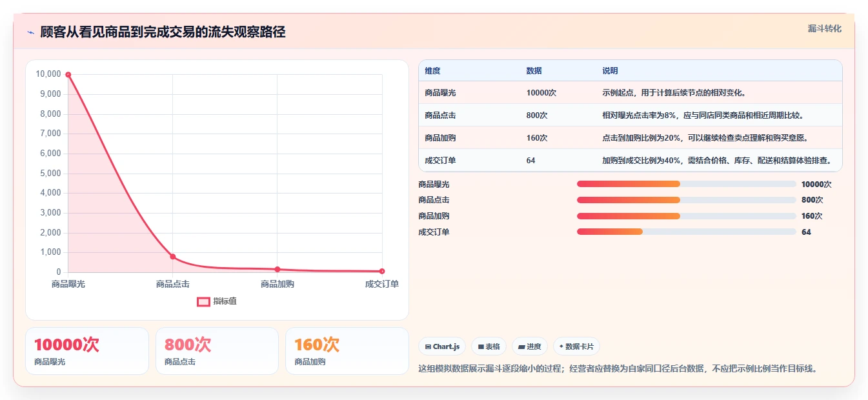Select the 商品加购 cell in the table
Image resolution: width=868 pixels, height=400 pixels.
click(x=441, y=138)
